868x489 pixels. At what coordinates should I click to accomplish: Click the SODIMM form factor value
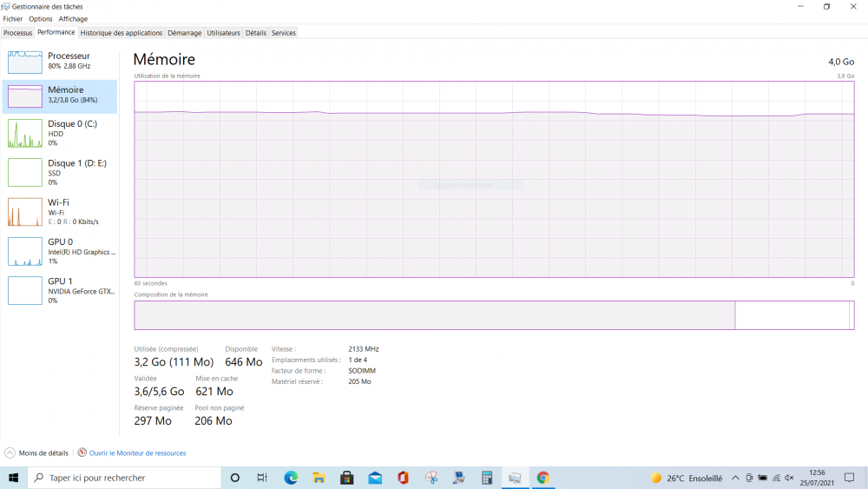[362, 371]
